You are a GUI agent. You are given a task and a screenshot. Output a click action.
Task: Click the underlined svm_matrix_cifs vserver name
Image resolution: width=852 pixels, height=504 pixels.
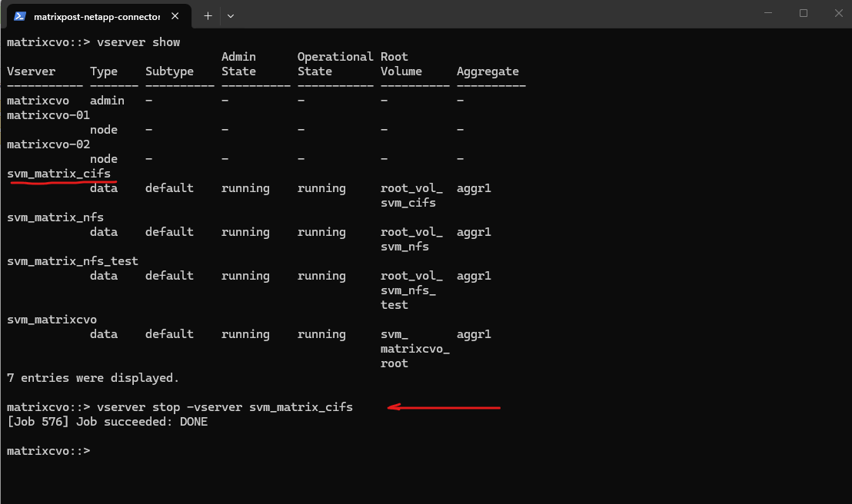coord(58,174)
